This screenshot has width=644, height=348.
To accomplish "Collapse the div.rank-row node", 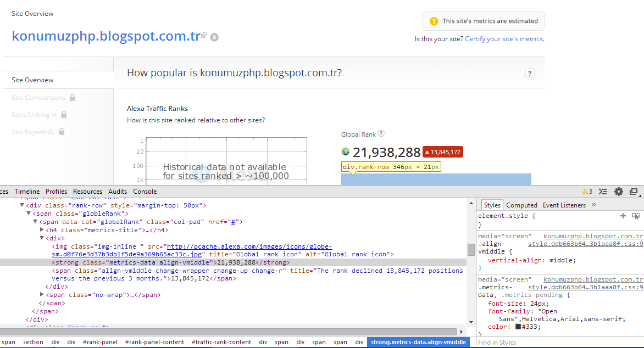I will click(22, 205).
